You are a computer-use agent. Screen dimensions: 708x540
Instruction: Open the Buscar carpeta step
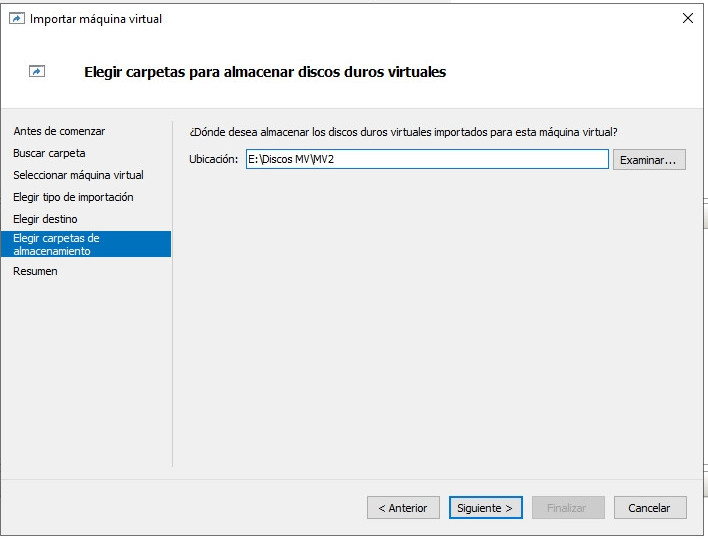point(49,153)
